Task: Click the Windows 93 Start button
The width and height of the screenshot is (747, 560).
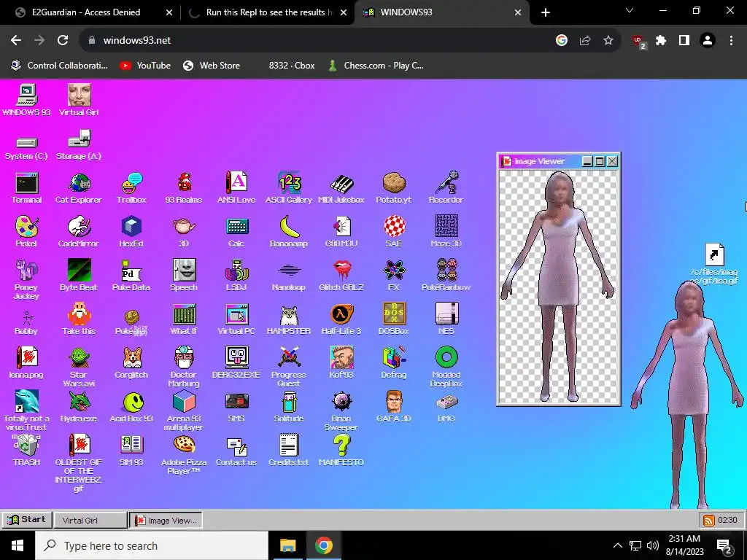Action: point(26,519)
